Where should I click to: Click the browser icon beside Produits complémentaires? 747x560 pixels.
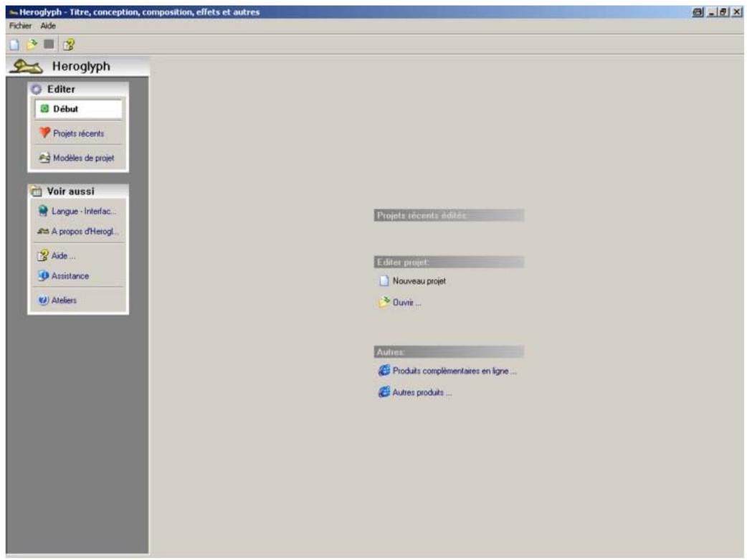(384, 370)
